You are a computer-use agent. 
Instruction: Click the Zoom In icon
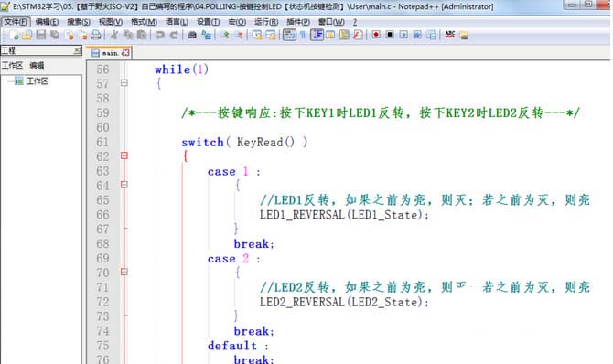(225, 35)
